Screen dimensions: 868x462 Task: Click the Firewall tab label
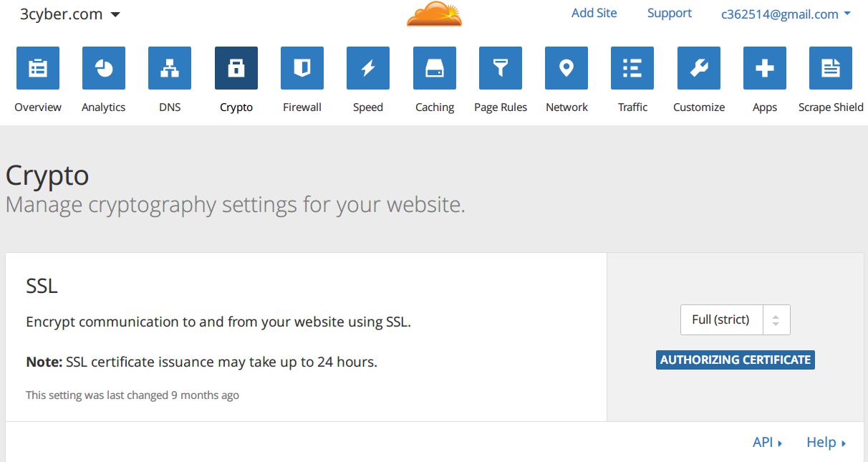302,107
